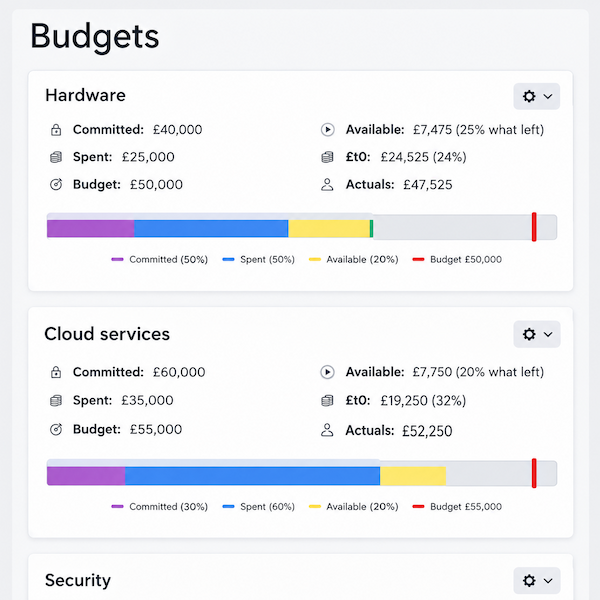Toggle the Spent (60%) legend in Cloud services
This screenshot has height=600, width=600.
259,507
